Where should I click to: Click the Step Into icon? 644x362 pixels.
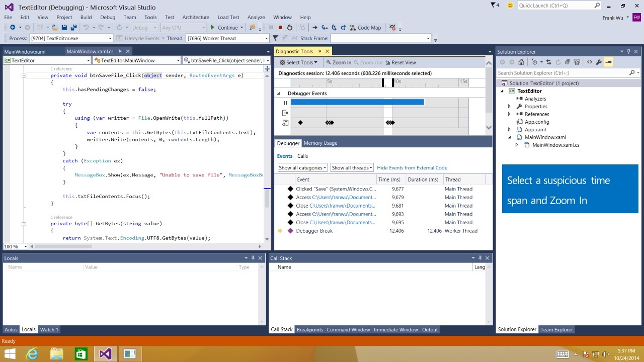[325, 28]
